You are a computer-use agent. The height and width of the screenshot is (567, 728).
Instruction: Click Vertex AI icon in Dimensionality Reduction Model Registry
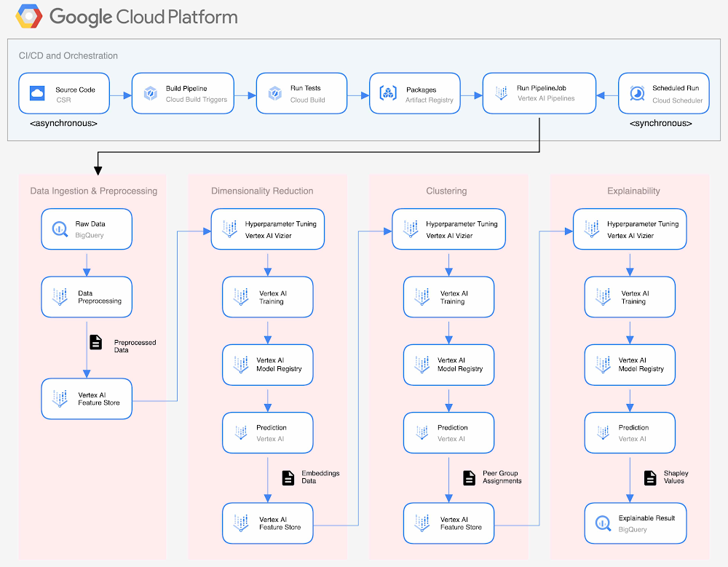coord(240,365)
